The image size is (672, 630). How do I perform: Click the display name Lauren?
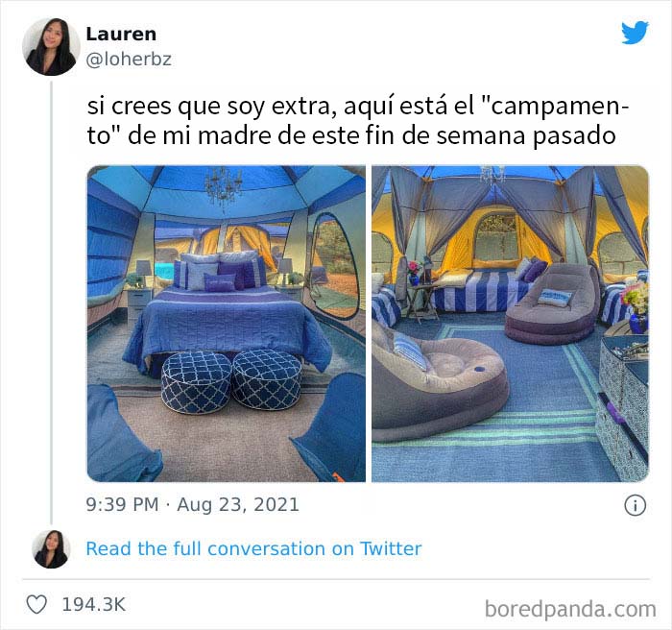point(121,35)
